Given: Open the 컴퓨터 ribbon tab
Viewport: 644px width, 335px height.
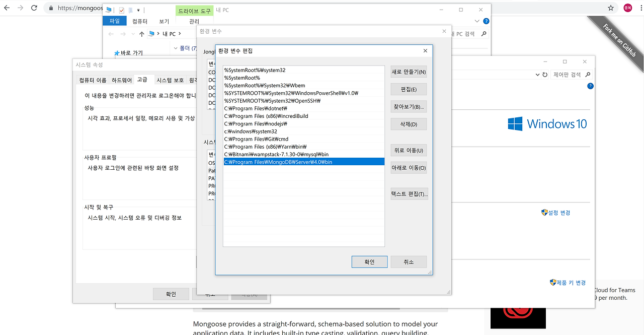Looking at the screenshot, I should [140, 21].
